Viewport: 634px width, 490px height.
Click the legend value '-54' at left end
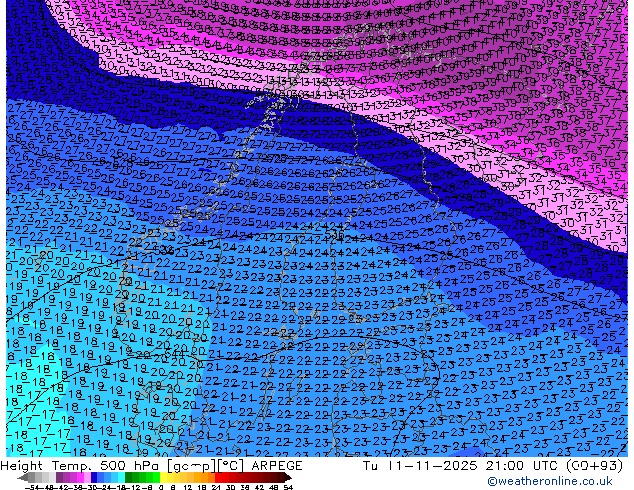32,487
